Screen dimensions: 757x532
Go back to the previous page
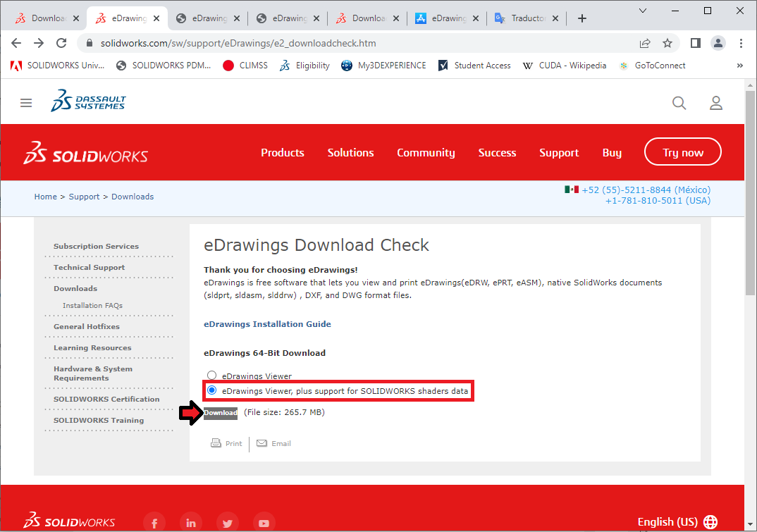[x=16, y=43]
